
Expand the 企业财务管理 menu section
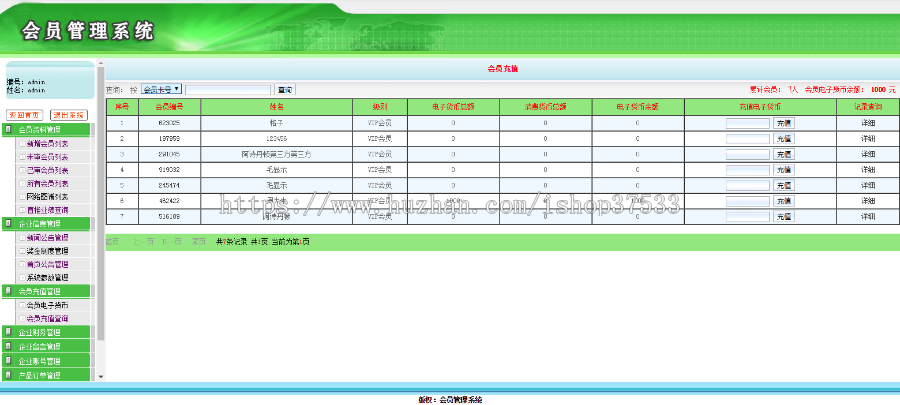coord(46,332)
